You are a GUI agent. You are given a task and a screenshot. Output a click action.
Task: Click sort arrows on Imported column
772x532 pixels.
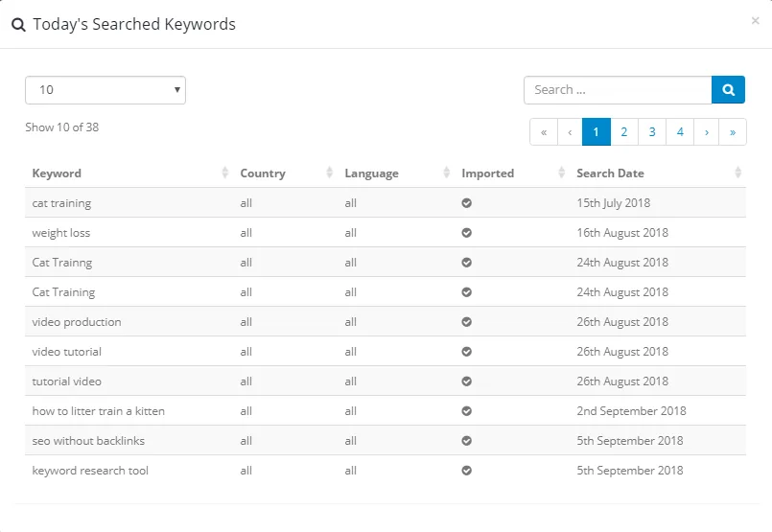(561, 173)
